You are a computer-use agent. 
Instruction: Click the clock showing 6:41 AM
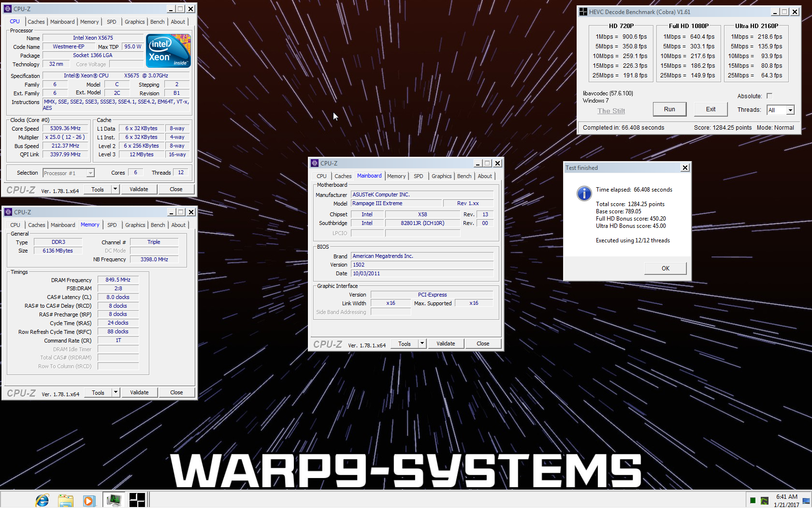[786, 497]
